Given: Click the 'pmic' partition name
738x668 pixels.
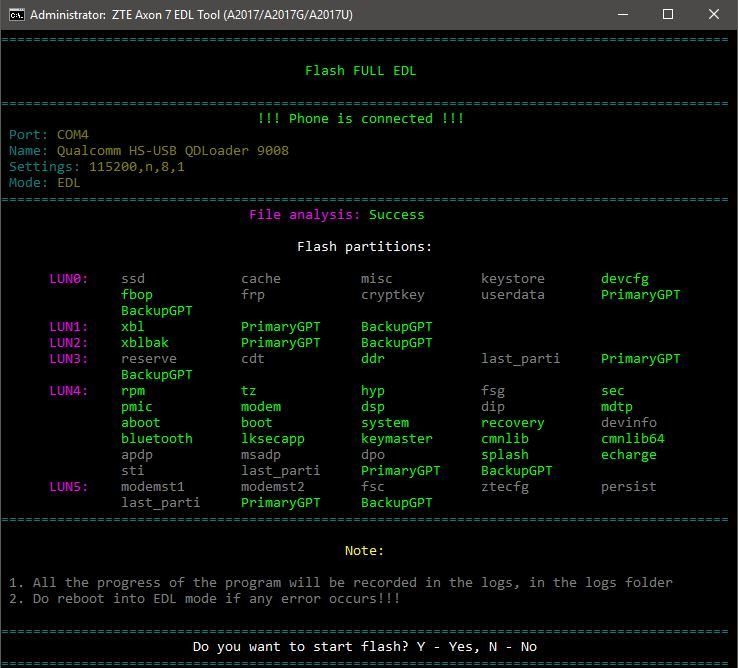Looking at the screenshot, I should [x=136, y=407].
